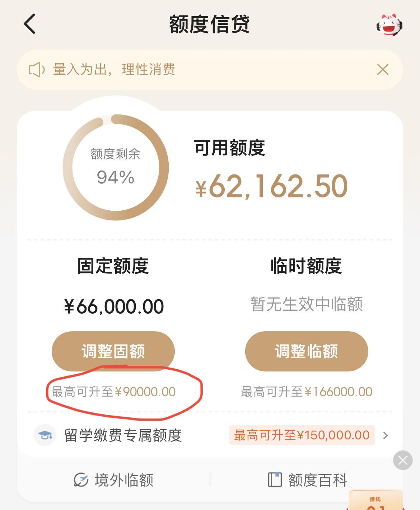Open the 留学缴费专属额度 row
The width and height of the screenshot is (420, 510).
tap(210, 435)
